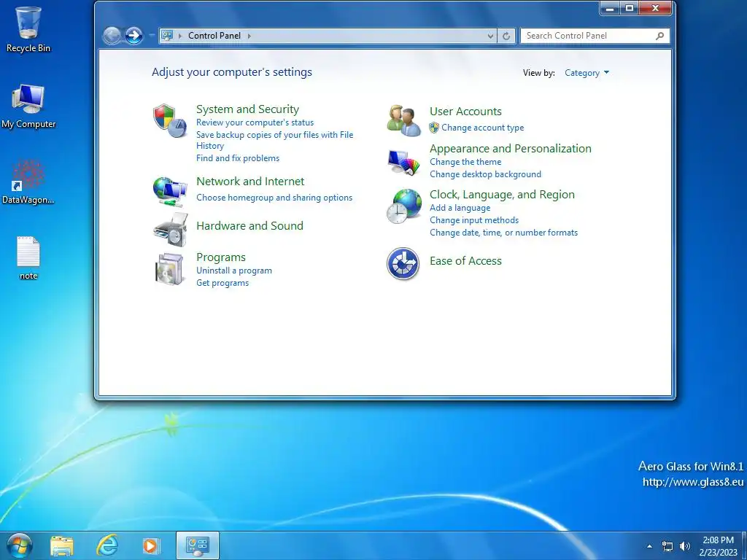Image resolution: width=747 pixels, height=560 pixels.
Task: Select the DataWagon shortcut on desktop
Action: tap(28, 182)
